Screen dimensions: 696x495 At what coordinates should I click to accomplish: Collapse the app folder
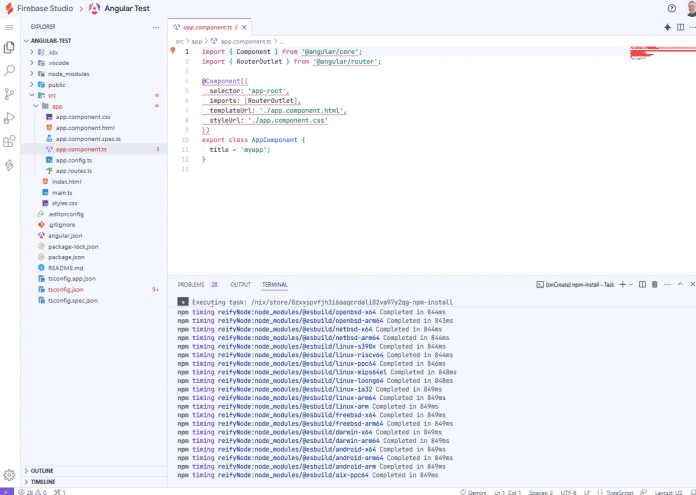click(x=36, y=106)
